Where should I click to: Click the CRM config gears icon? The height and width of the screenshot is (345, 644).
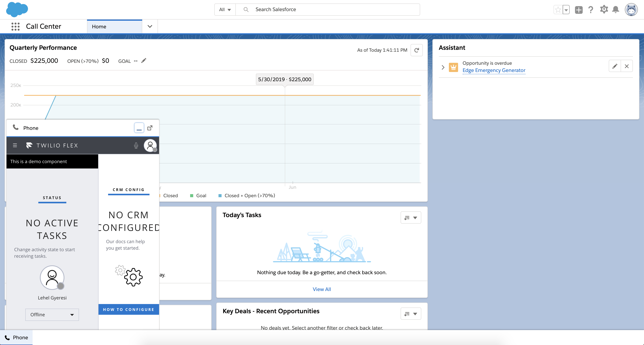129,276
